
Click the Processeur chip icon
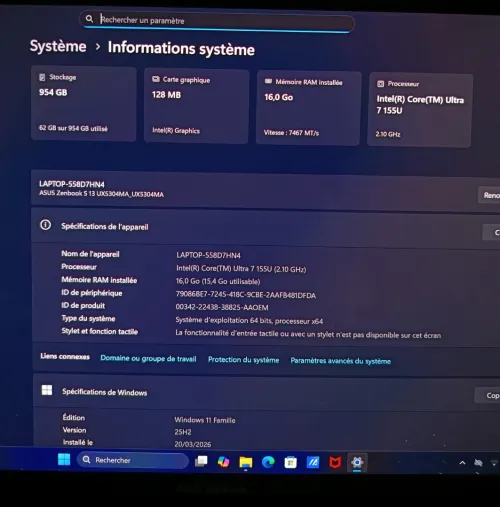point(380,84)
